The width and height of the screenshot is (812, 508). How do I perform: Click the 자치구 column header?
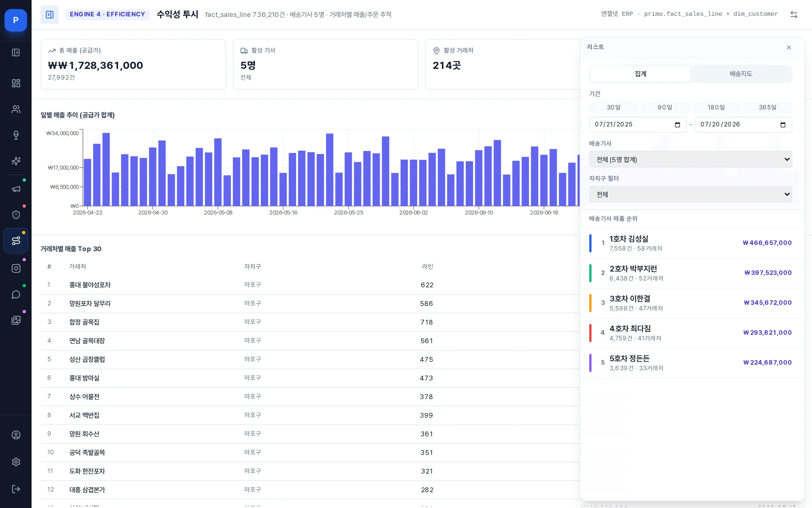(253, 267)
